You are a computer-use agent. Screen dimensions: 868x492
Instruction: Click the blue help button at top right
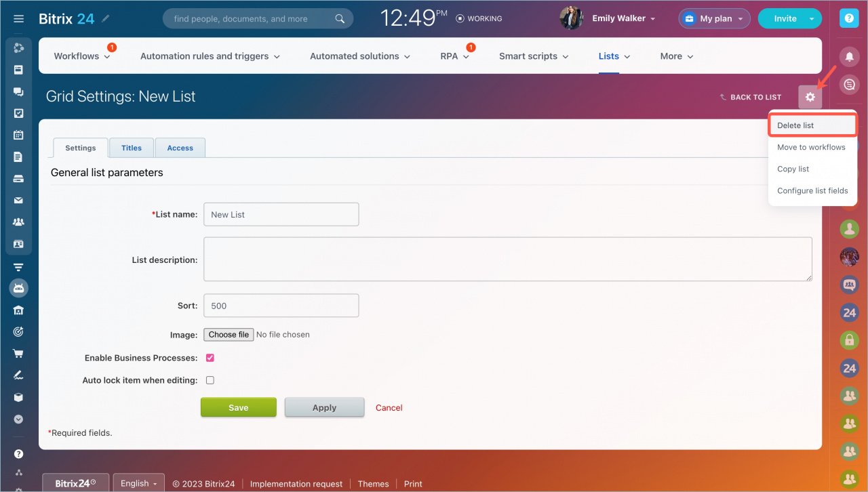click(x=849, y=18)
